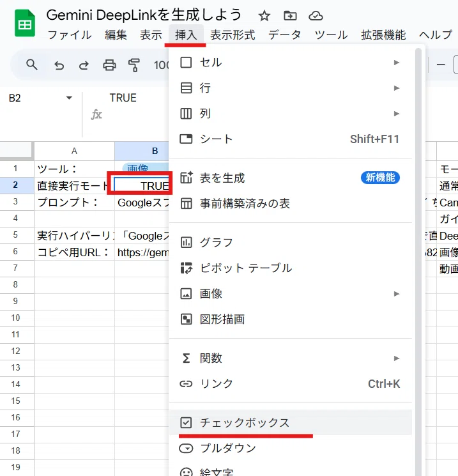Click the 行 row icon

[186, 88]
